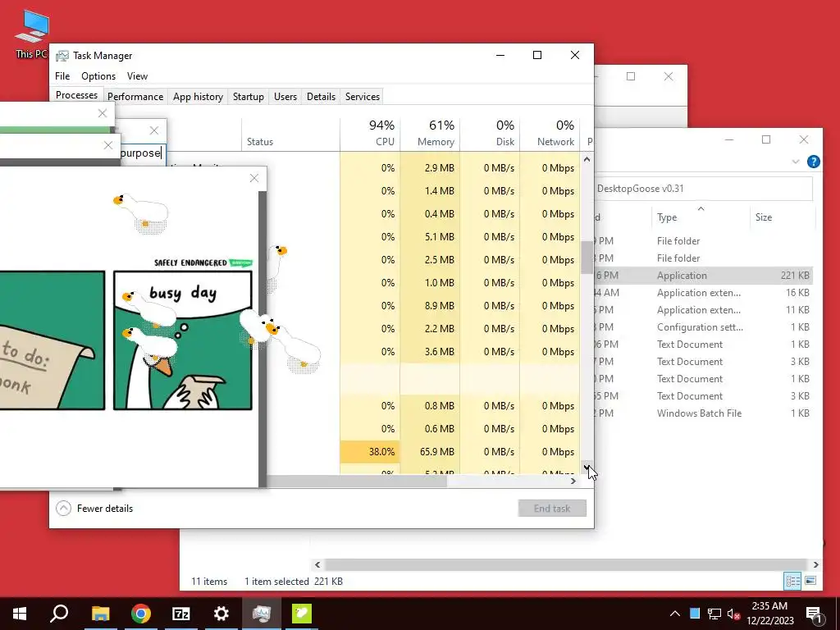
Task: Close the goose notepad 'purpose' window
Action: 153,130
